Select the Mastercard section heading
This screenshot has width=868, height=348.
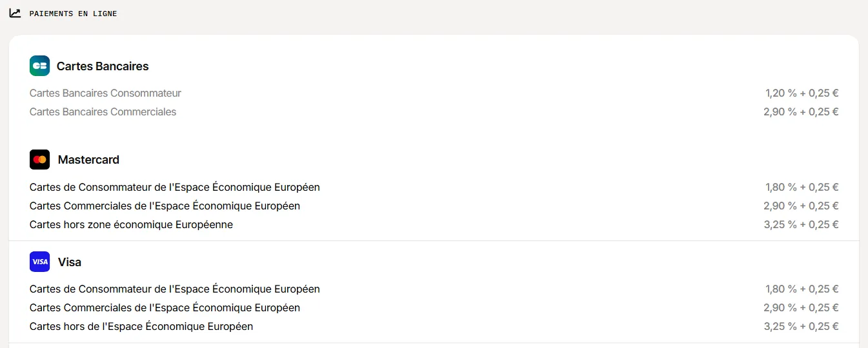pos(88,160)
